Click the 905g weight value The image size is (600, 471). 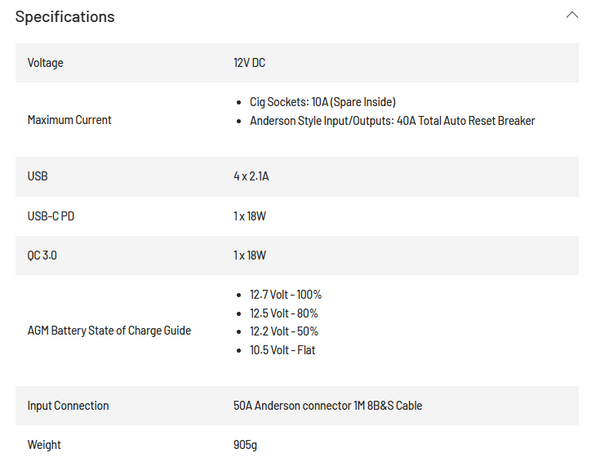coord(245,445)
